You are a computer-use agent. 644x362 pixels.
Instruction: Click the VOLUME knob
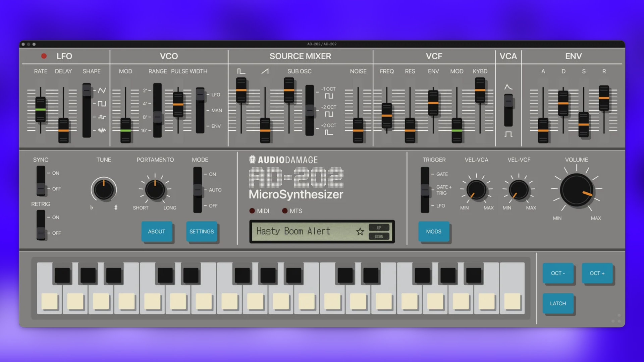pyautogui.click(x=577, y=190)
